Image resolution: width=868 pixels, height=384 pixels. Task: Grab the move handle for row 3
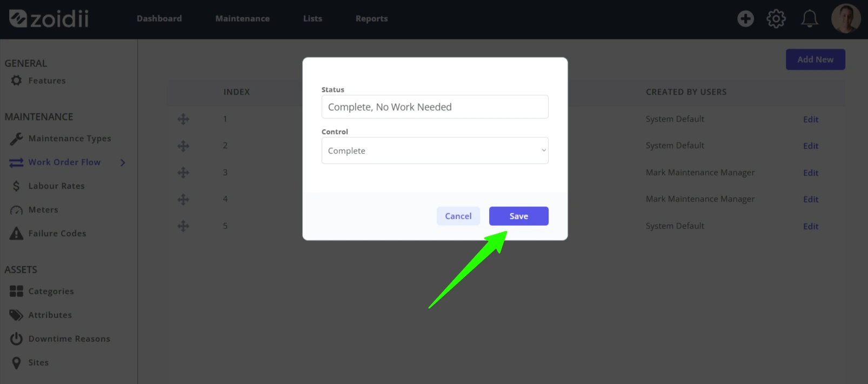[x=183, y=172]
